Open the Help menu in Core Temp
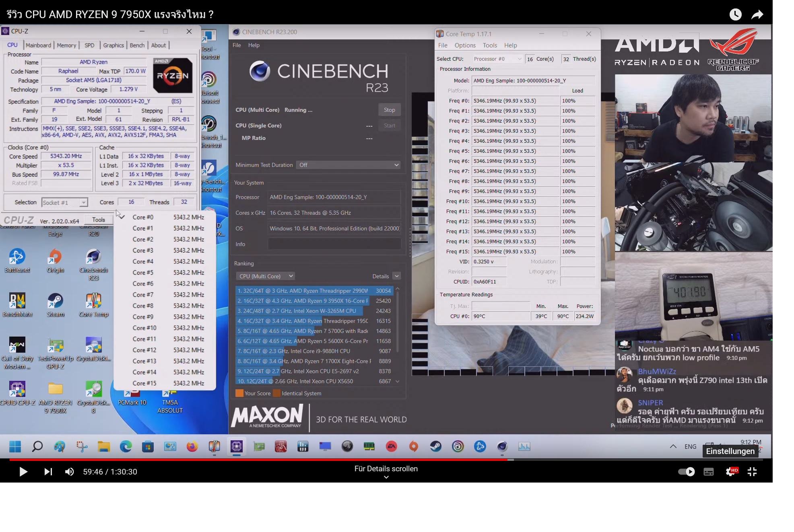The width and height of the screenshot is (794, 532). tap(510, 45)
